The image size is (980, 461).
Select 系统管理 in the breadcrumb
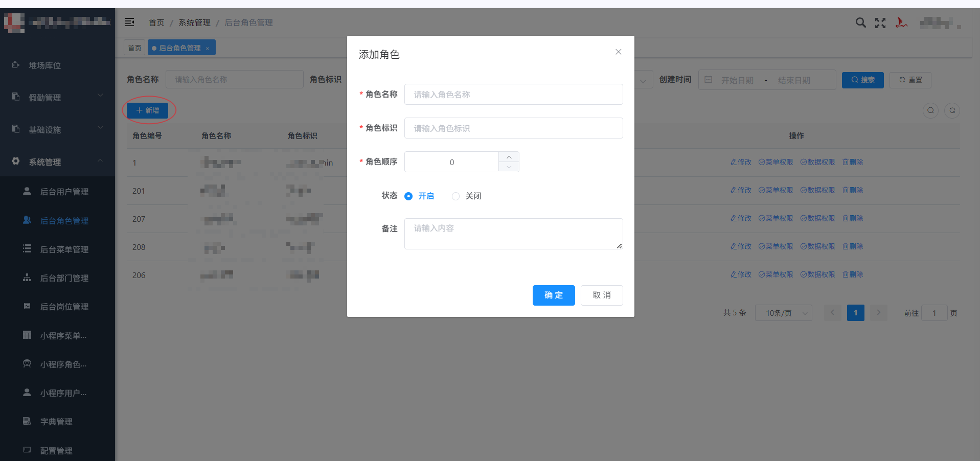tap(194, 22)
